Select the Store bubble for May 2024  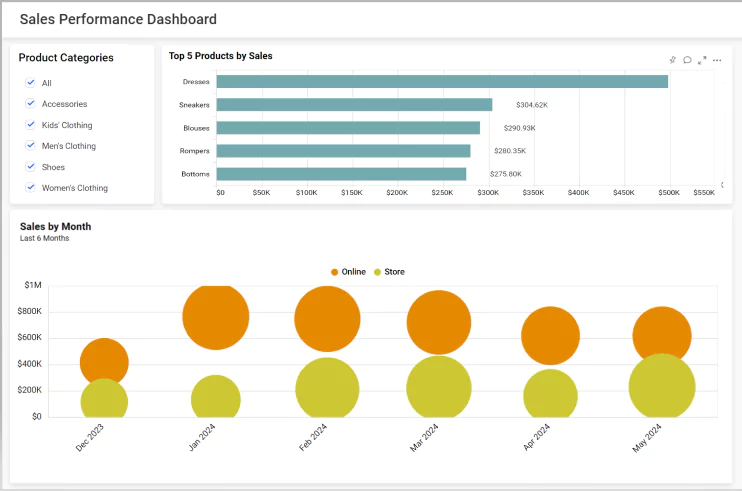pos(662,387)
